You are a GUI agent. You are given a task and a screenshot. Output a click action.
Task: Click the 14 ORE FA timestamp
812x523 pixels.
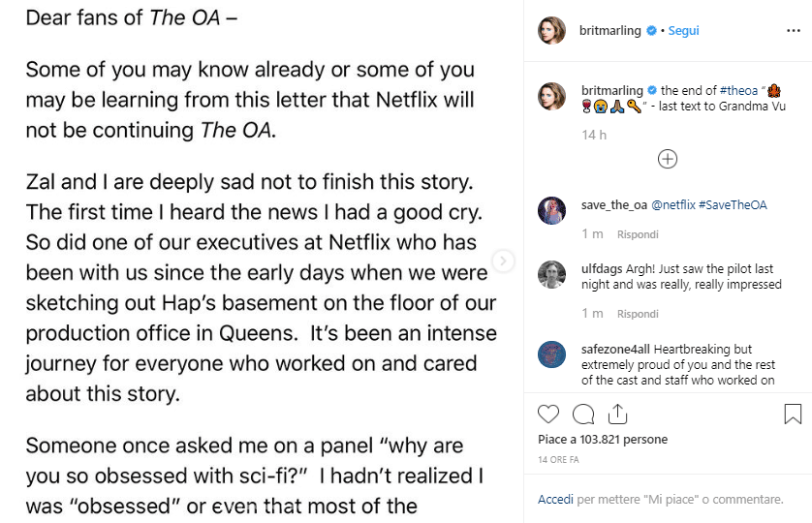[561, 457]
